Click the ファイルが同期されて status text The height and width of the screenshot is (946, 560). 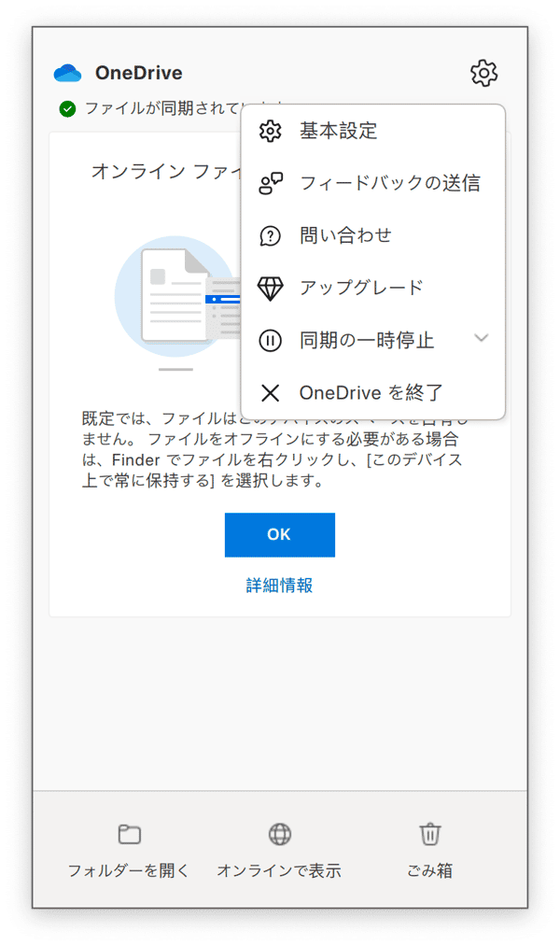pyautogui.click(x=162, y=108)
